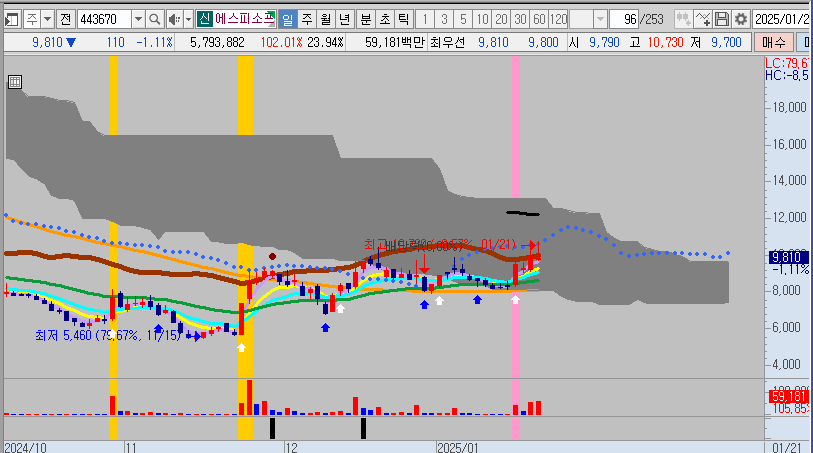Click the 매수 buy button
This screenshot has width=813, height=453.
[x=774, y=43]
